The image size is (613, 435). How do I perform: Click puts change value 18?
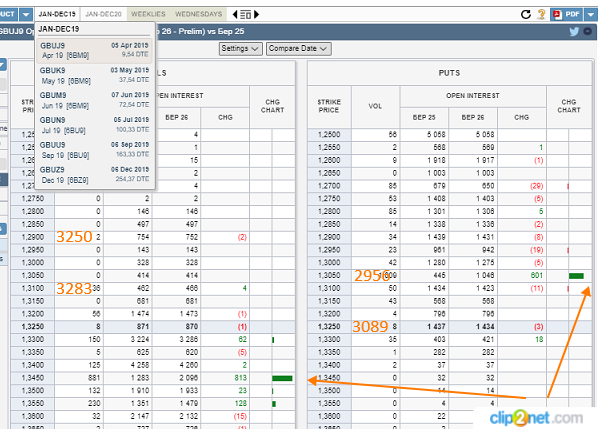[539, 340]
